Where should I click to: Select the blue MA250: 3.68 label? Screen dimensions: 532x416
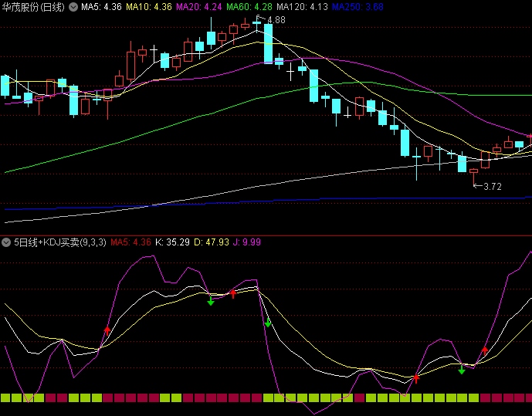(x=358, y=7)
